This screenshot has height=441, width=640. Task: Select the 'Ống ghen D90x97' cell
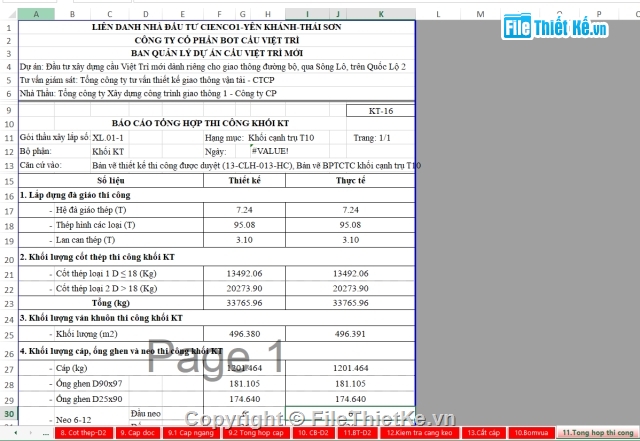tap(89, 384)
